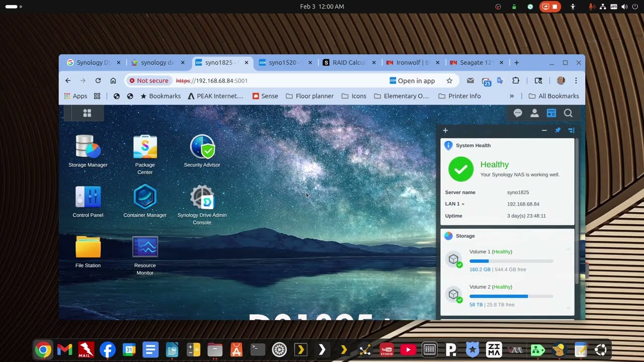This screenshot has height=362, width=644.
Task: Switch to the Seagate 12 browser tab
Action: pyautogui.click(x=475, y=63)
